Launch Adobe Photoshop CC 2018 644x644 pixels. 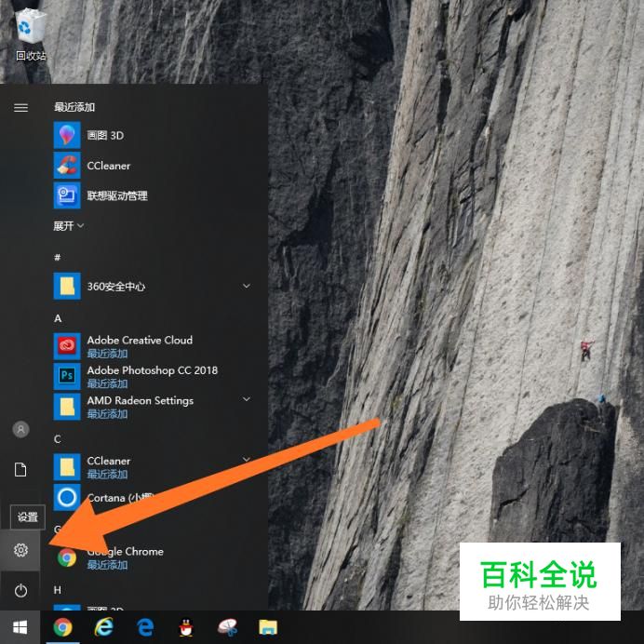152,376
